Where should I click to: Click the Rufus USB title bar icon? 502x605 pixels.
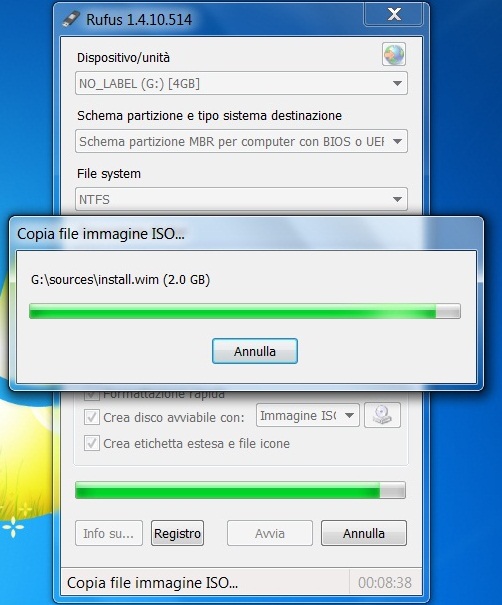click(71, 19)
